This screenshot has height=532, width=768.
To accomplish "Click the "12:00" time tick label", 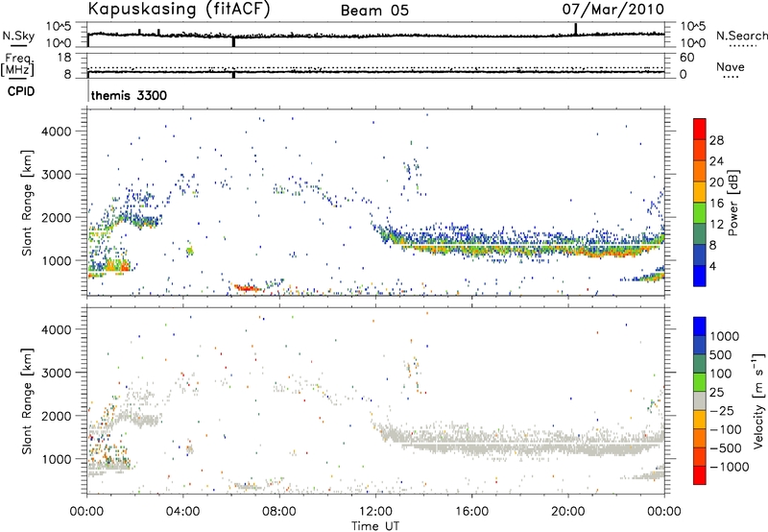I will pos(375,511).
